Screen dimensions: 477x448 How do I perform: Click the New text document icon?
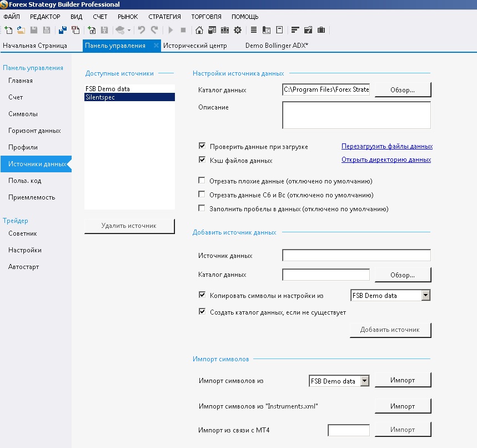pyautogui.click(x=92, y=30)
